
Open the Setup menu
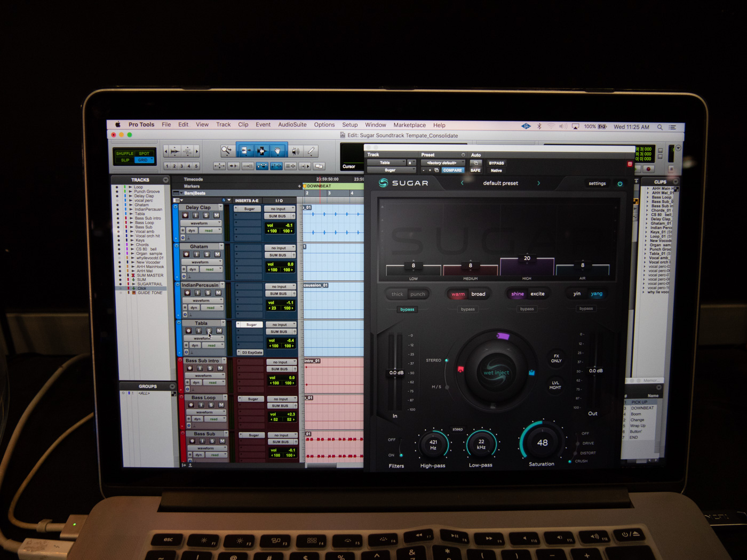[x=350, y=125]
